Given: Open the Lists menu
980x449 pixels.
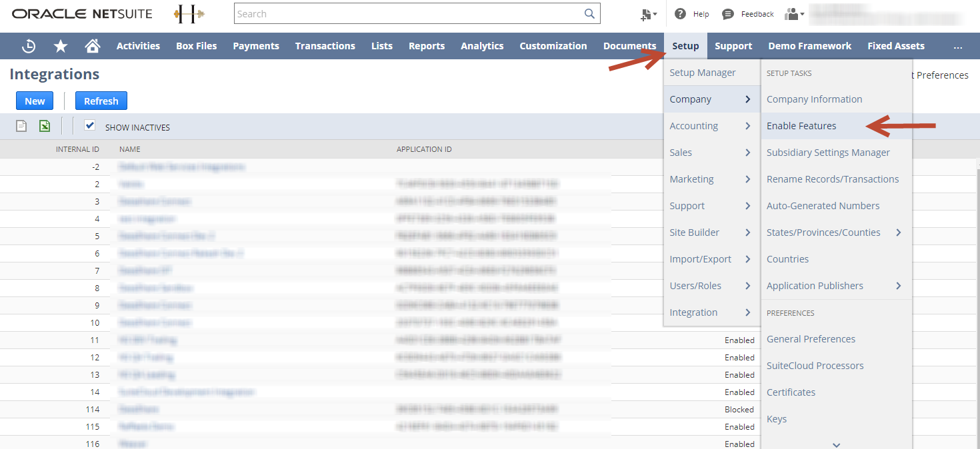Looking at the screenshot, I should pos(382,46).
